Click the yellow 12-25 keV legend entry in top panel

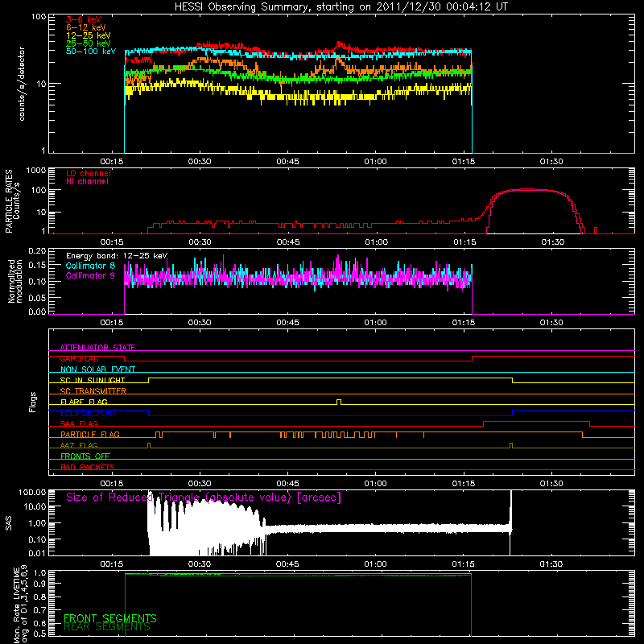click(x=89, y=35)
